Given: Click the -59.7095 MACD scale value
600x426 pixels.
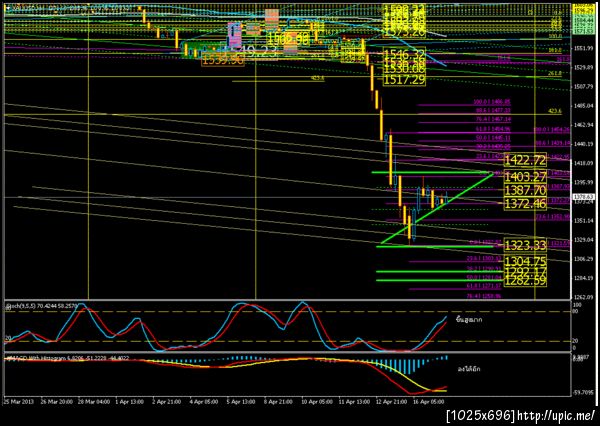Looking at the screenshot, I should click(x=584, y=392).
